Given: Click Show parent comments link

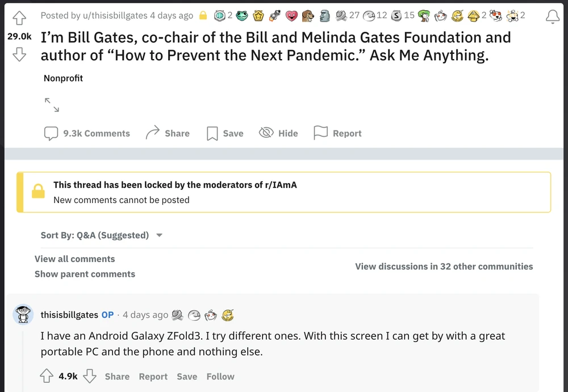Looking at the screenshot, I should click(x=85, y=274).
